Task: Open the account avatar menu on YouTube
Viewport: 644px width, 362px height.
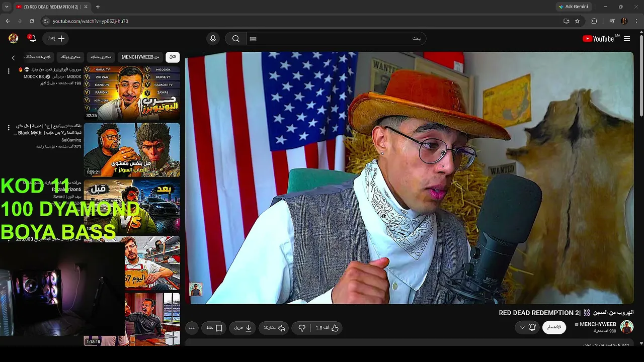Action: click(14, 38)
